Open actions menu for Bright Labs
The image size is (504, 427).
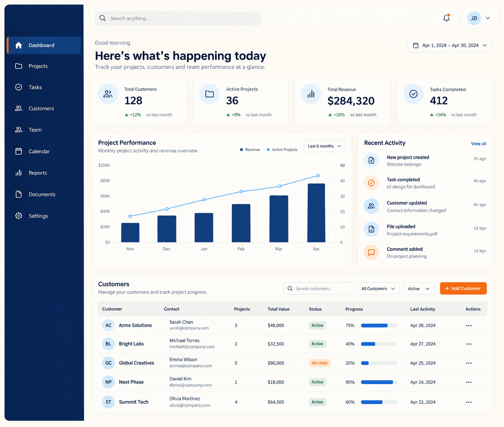pyautogui.click(x=469, y=344)
